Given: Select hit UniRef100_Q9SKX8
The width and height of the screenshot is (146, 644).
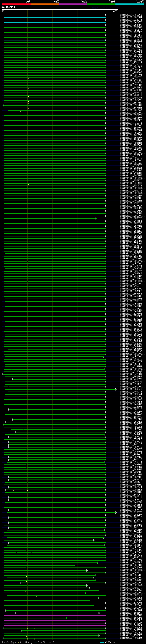Looking at the screenshot, I should pyautogui.click(x=131, y=80).
